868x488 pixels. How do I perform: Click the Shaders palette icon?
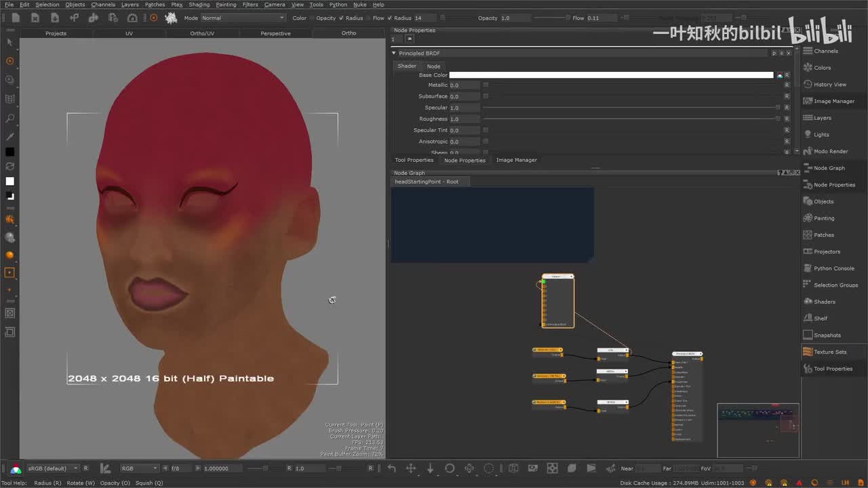pos(808,302)
